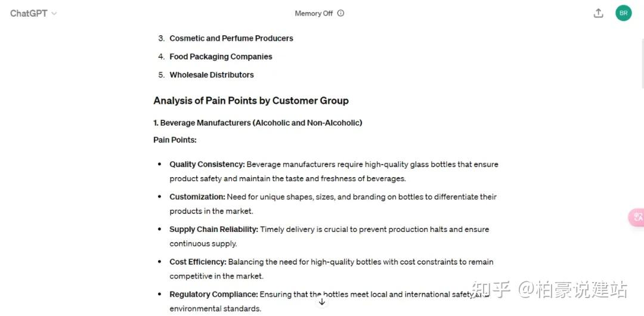Select Food Packaging Companies list item
This screenshot has width=644, height=316.
(221, 57)
